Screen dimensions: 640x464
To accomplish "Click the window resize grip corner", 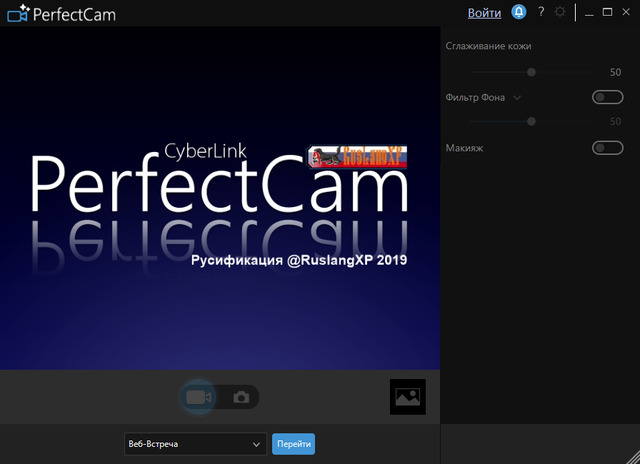I will pyautogui.click(x=632, y=456).
